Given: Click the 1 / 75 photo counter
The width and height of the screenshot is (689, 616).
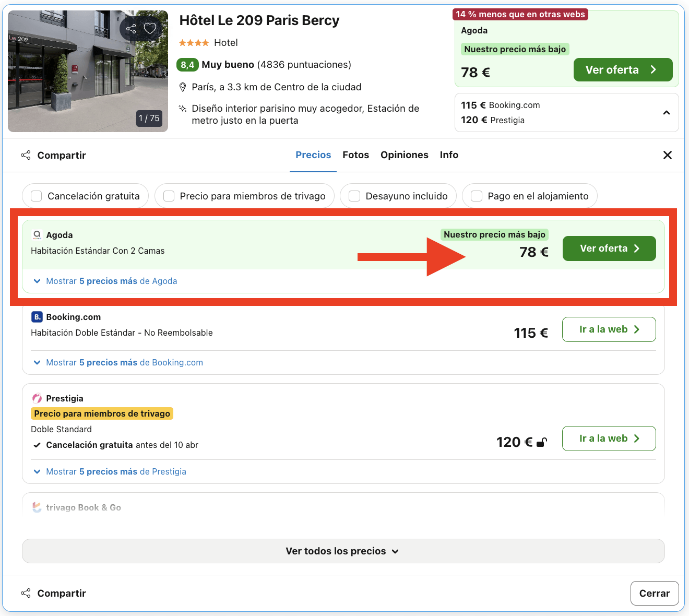Looking at the screenshot, I should click(x=149, y=119).
